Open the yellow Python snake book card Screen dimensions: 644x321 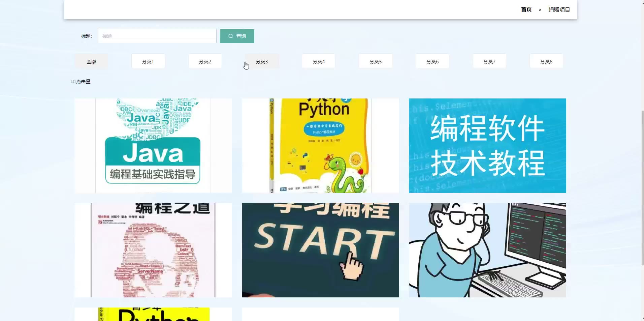320,146
